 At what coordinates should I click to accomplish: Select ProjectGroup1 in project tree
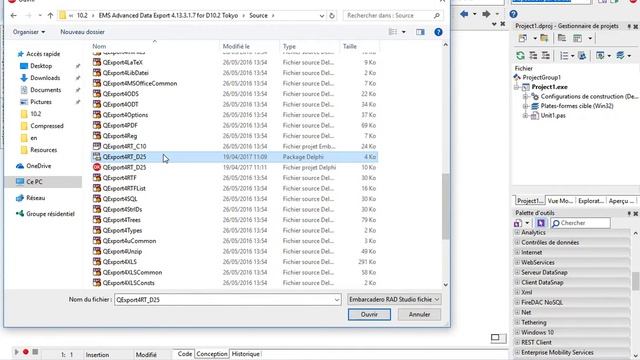(x=541, y=77)
